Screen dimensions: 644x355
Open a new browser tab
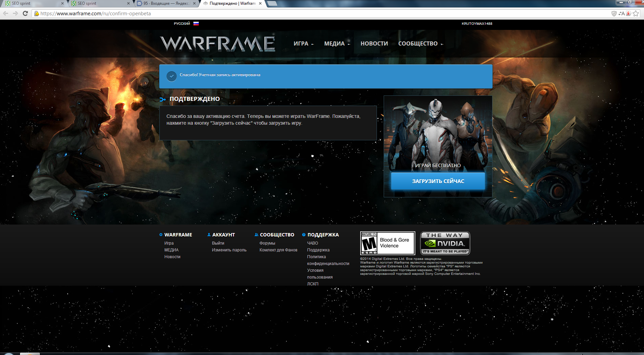tap(272, 3)
